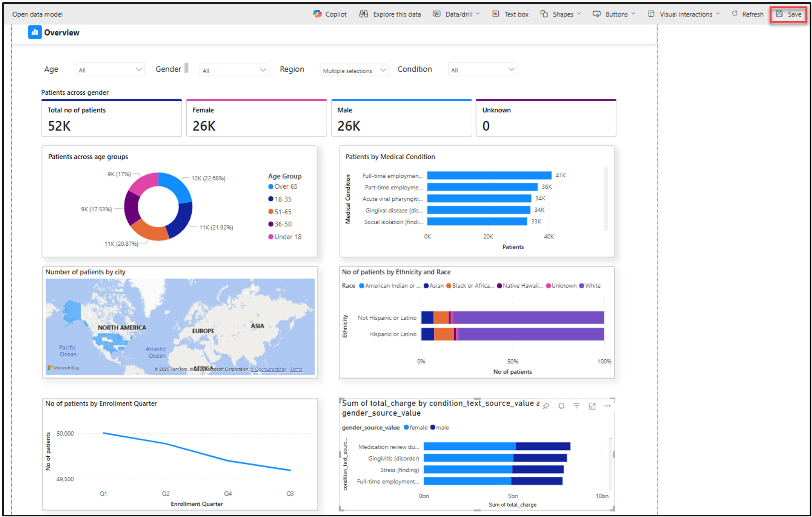Screen dimensions: 812x517
Task: Open the Gender slicer dropdown
Action: 234,70
